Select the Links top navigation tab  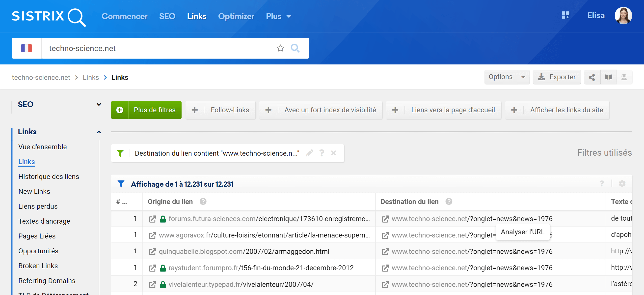coord(197,16)
